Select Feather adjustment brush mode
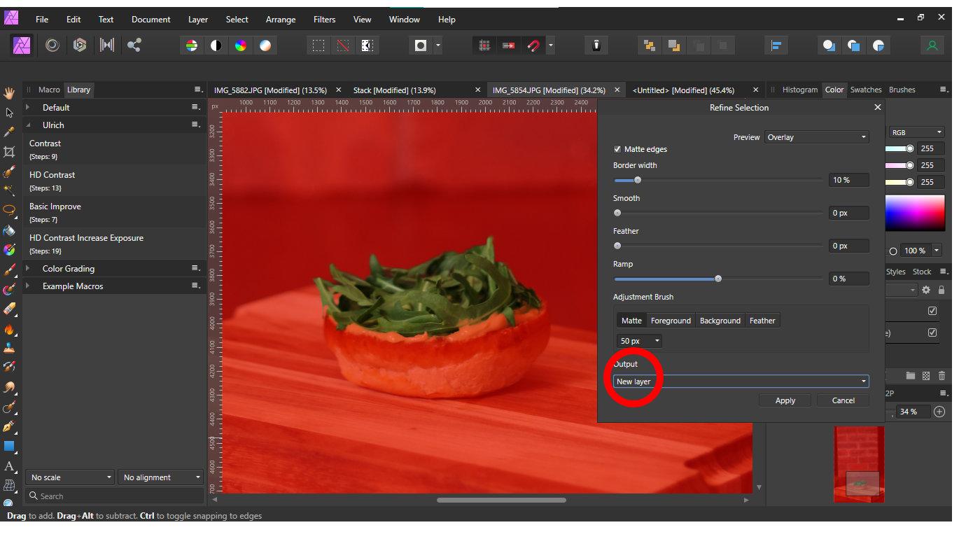980x560 pixels. point(762,321)
